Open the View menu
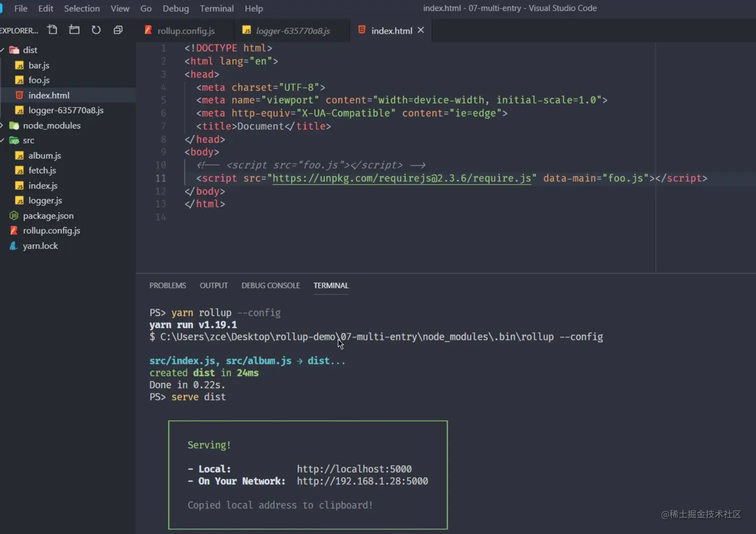 (120, 9)
